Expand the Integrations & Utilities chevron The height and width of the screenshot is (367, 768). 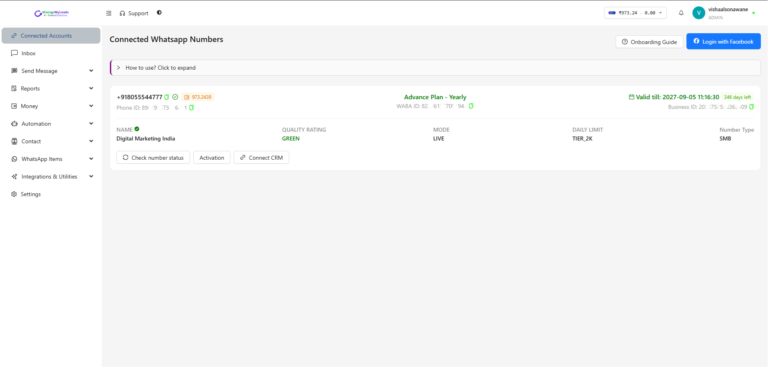pyautogui.click(x=91, y=176)
